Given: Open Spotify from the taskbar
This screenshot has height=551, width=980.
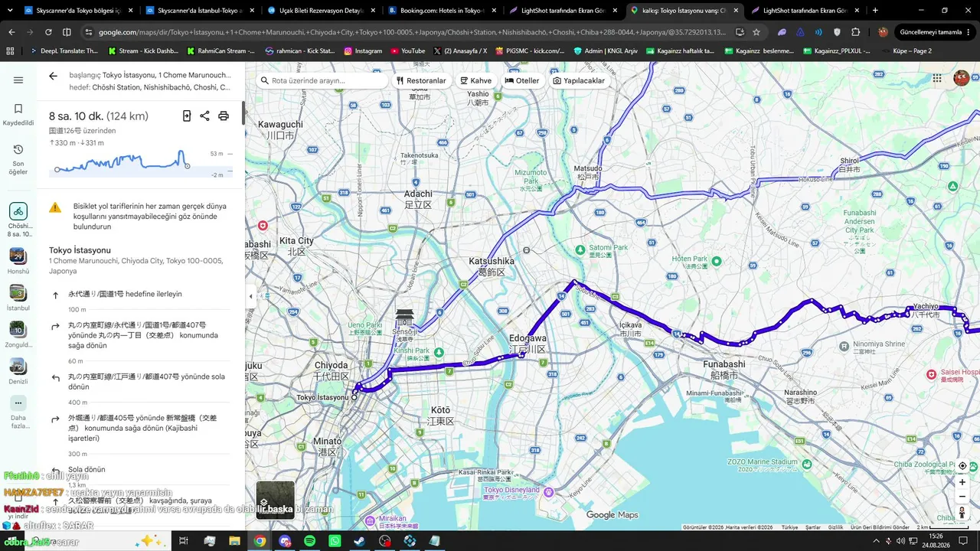Looking at the screenshot, I should (x=309, y=541).
